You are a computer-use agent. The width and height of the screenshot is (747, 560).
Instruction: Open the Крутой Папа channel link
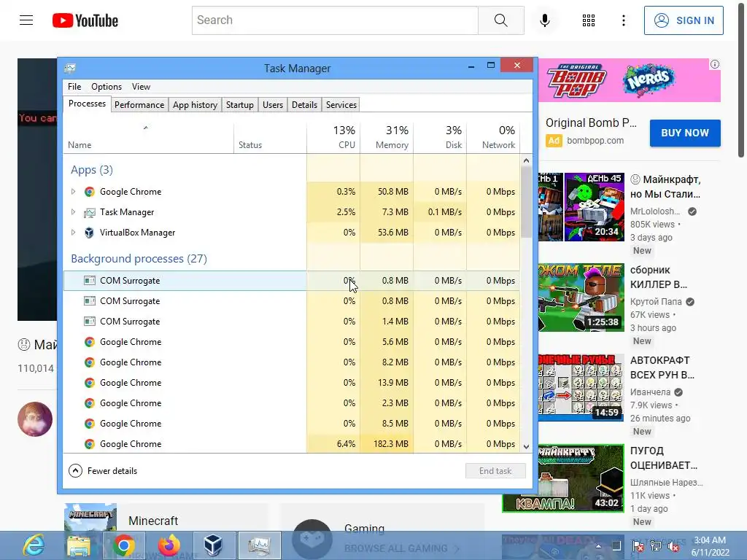656,301
